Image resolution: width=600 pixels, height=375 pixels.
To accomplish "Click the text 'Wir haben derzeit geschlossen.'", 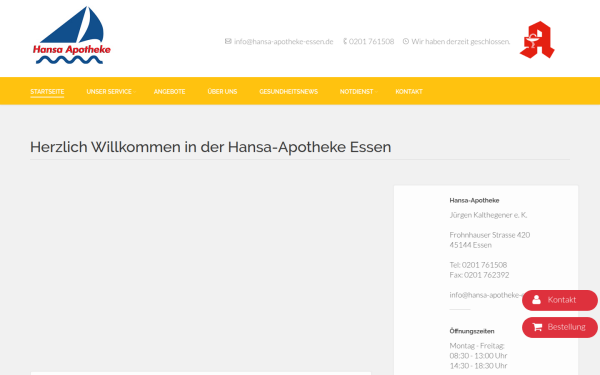I will pyautogui.click(x=461, y=41).
